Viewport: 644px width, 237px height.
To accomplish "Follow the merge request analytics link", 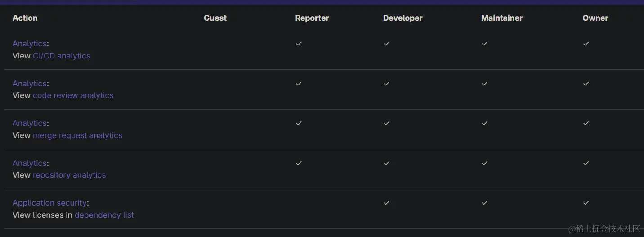I will [77, 135].
